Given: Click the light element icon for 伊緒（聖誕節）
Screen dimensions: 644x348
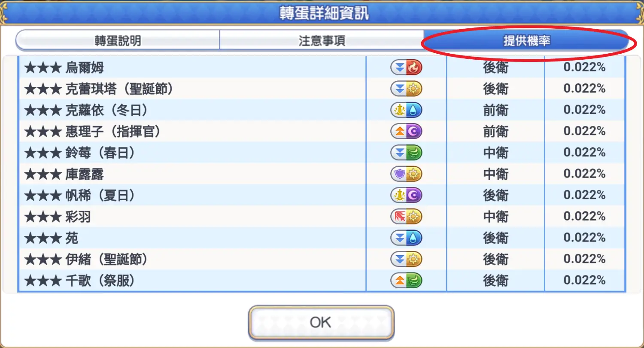Looking at the screenshot, I should click(x=414, y=259).
